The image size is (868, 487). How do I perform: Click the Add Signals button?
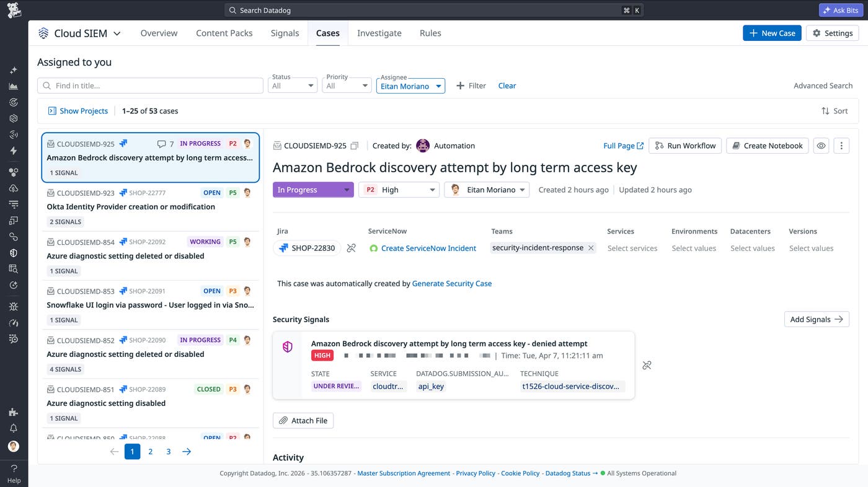pyautogui.click(x=817, y=319)
